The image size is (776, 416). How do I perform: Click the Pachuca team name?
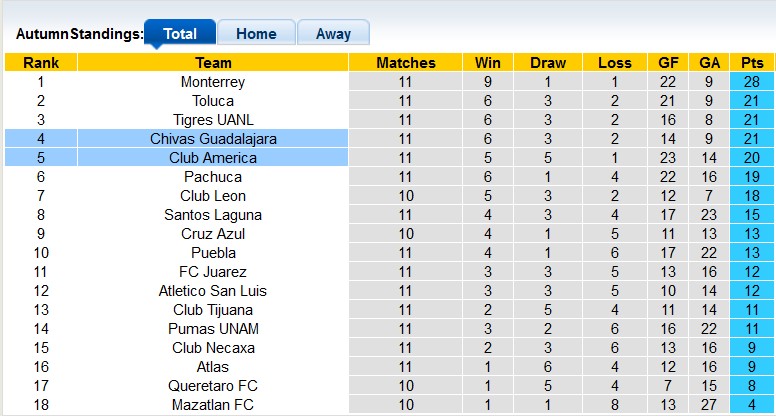tap(213, 177)
